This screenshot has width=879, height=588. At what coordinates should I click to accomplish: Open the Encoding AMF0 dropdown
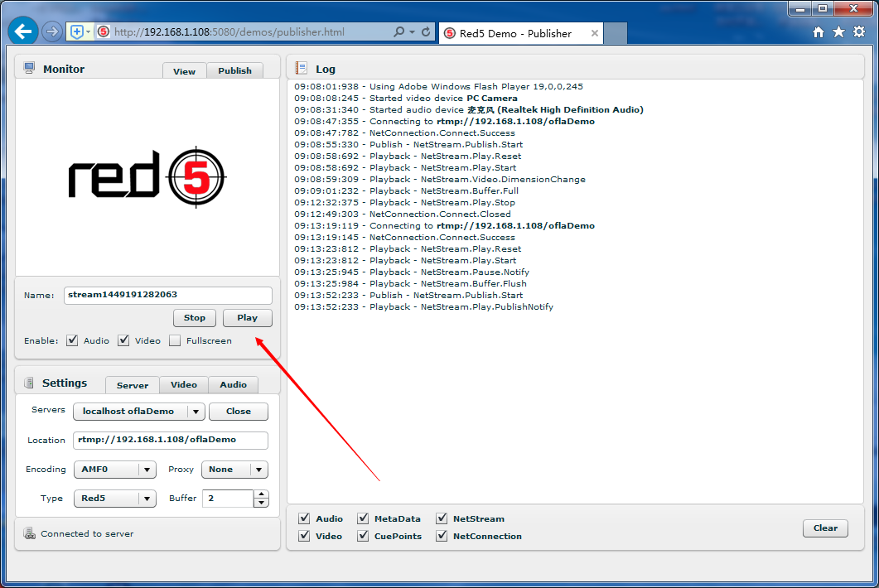tap(115, 470)
